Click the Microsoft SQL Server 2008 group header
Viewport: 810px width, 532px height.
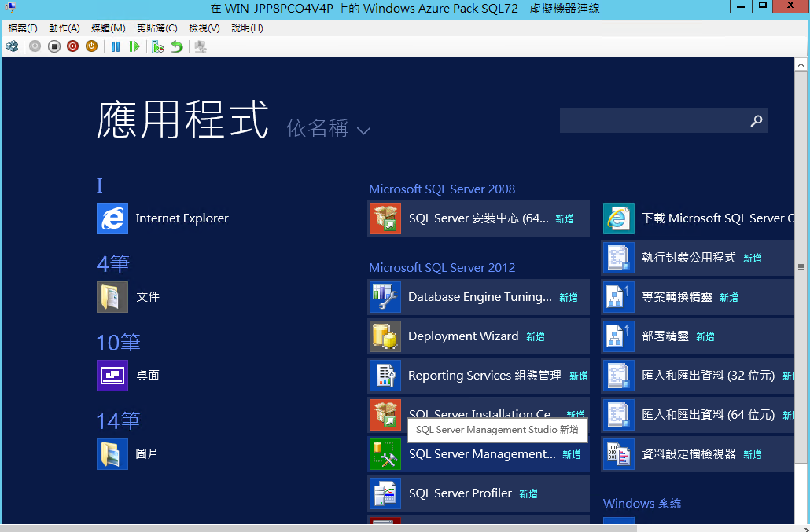(442, 189)
